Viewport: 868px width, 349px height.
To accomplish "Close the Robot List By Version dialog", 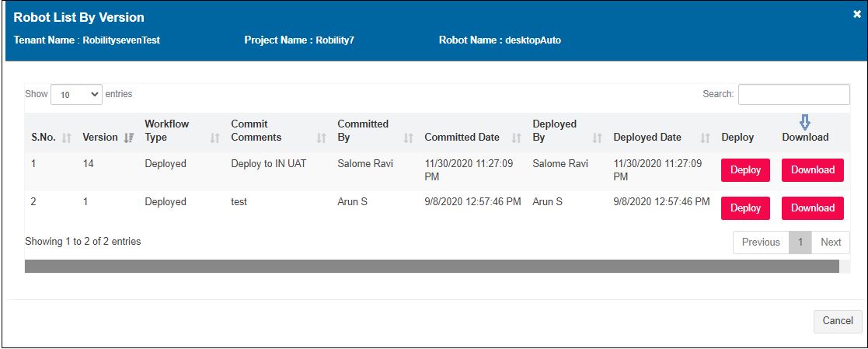I will pos(856,14).
